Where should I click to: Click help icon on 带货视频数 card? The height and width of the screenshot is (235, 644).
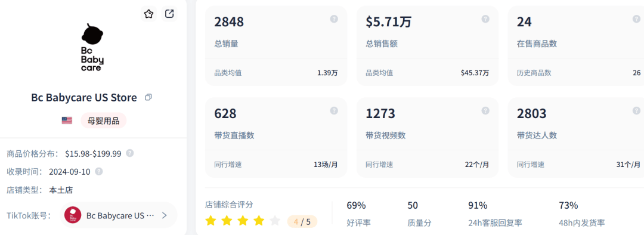click(485, 110)
